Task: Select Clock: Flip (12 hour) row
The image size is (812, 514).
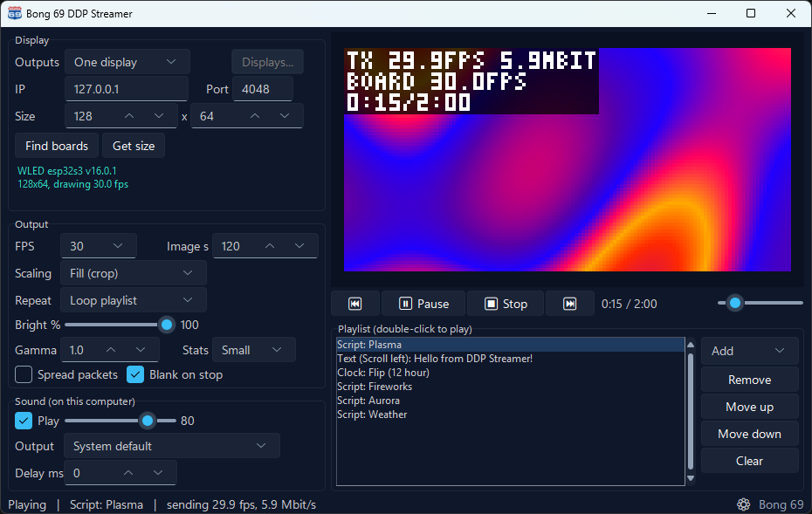Action: (511, 373)
